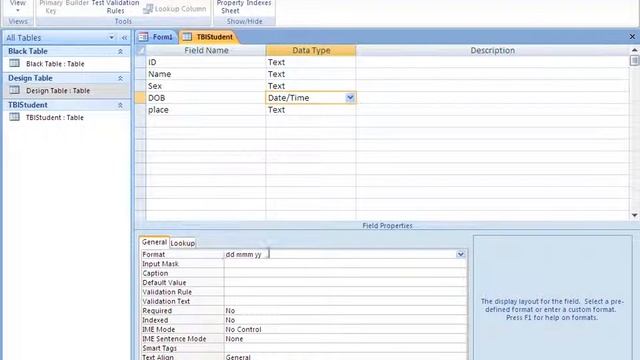Screen dimensions: 640x360
Task: Click the Field Name column header
Action: pos(206,50)
